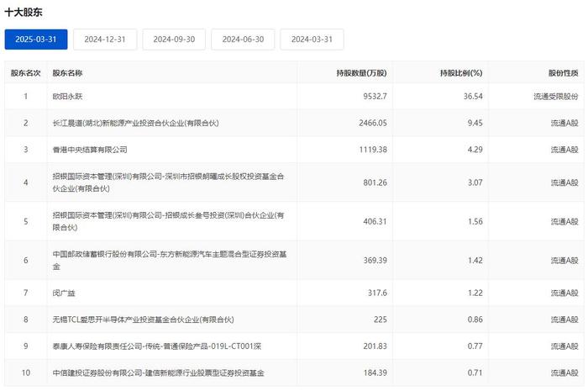
Task: Click share count 406.31
Action: [375, 222]
